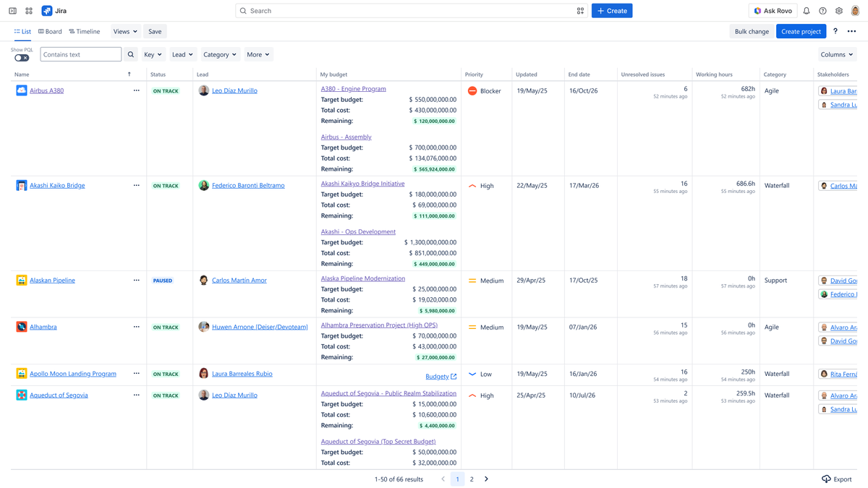Open Alhambra Preservation Project (High OPS) link
The height and width of the screenshot is (488, 868).
(x=379, y=325)
